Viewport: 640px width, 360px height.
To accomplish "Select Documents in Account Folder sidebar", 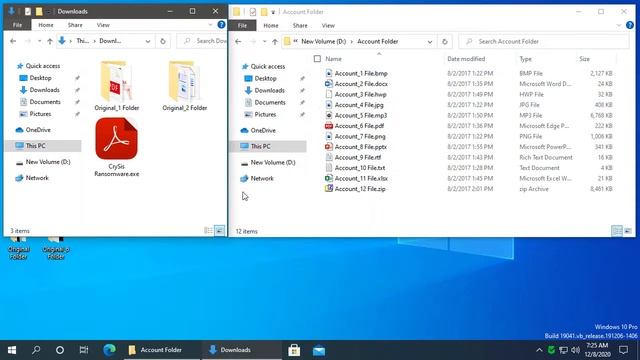I will tap(270, 102).
